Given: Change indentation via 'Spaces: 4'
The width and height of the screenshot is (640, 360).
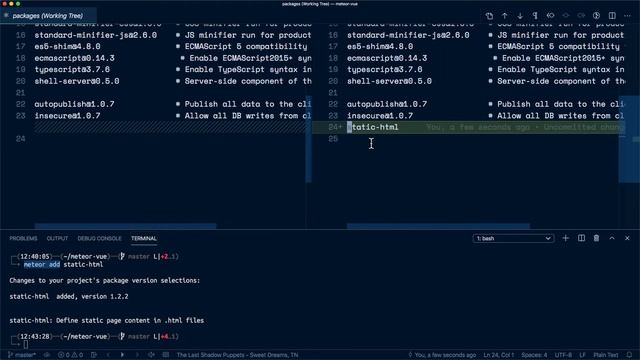Looking at the screenshot, I should (x=534, y=355).
